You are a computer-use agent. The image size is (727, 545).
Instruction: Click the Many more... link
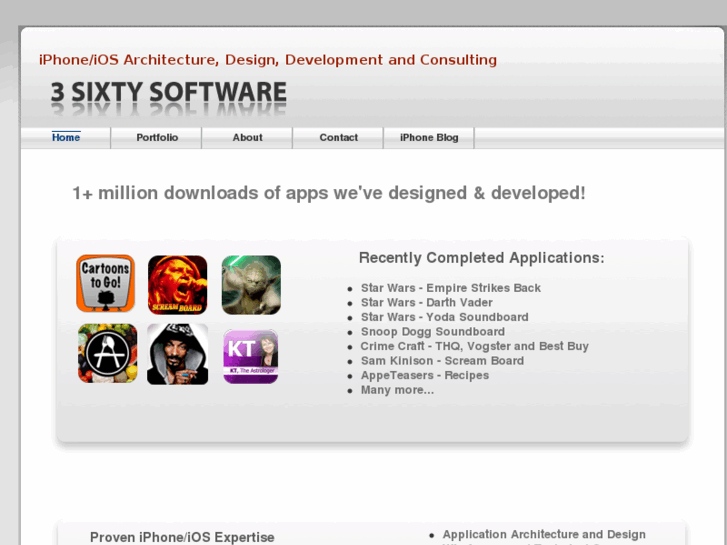397,390
